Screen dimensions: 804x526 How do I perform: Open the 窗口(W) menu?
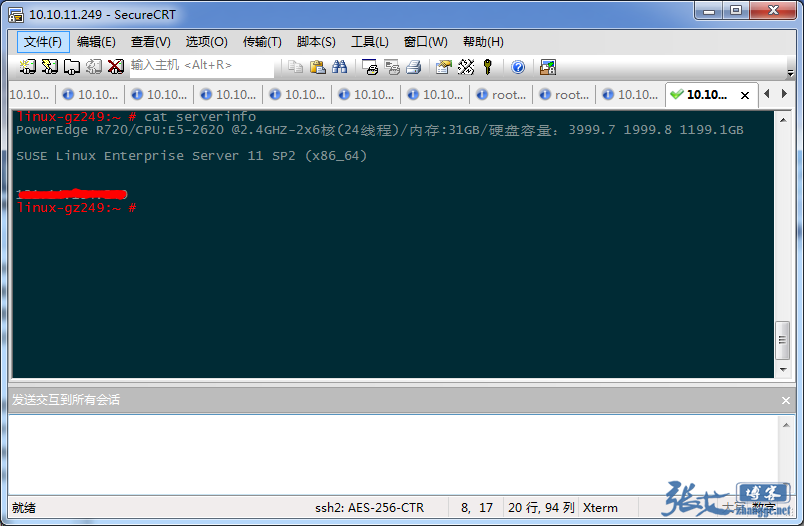pos(426,42)
